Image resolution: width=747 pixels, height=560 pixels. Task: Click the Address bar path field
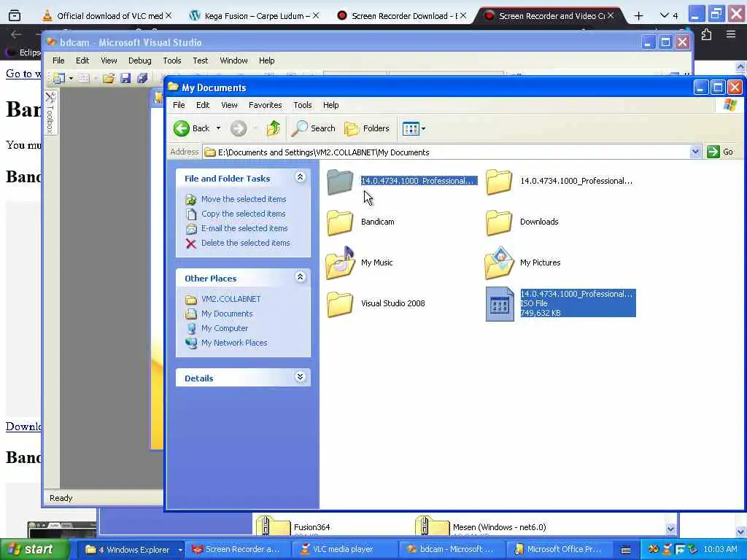pyautogui.click(x=447, y=152)
